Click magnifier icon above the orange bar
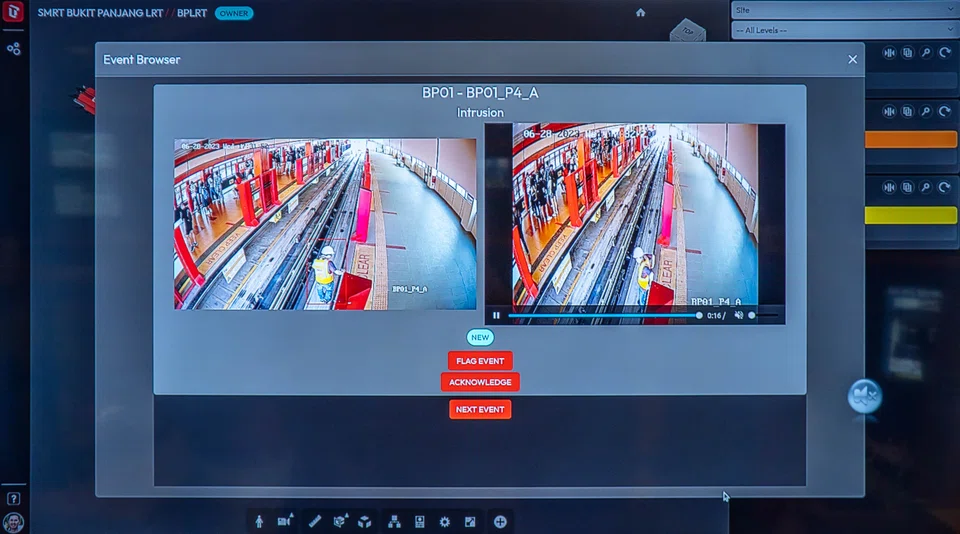The height and width of the screenshot is (534, 960). tap(926, 111)
